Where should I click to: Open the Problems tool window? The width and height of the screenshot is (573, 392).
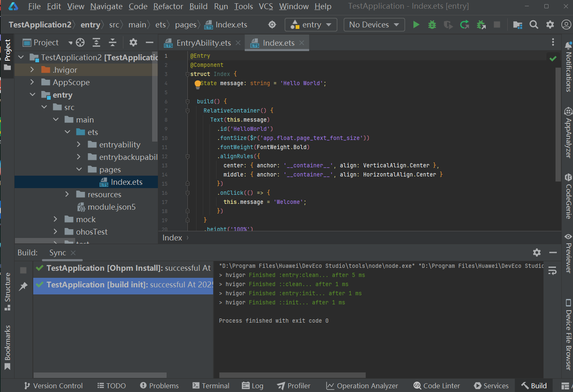click(159, 386)
